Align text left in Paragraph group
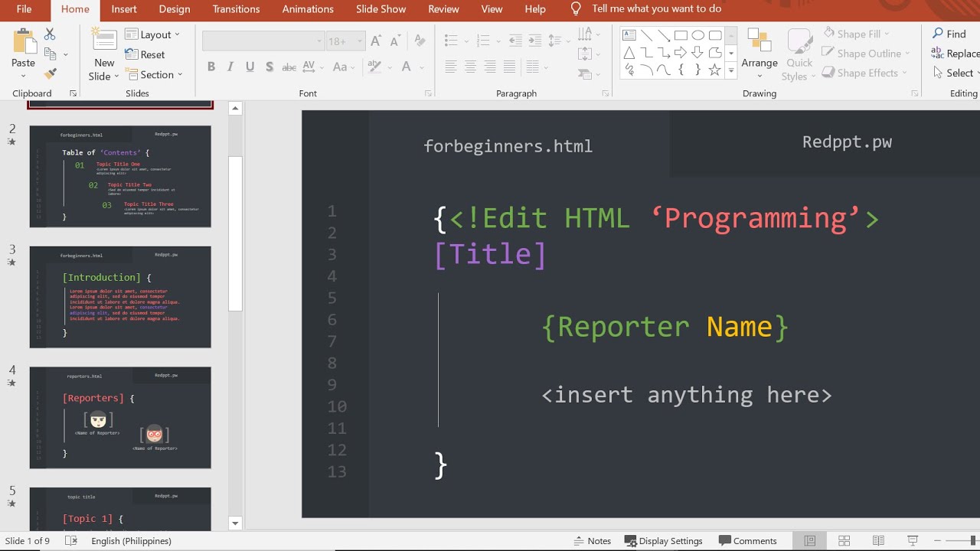Viewport: 980px width, 551px height. [451, 67]
